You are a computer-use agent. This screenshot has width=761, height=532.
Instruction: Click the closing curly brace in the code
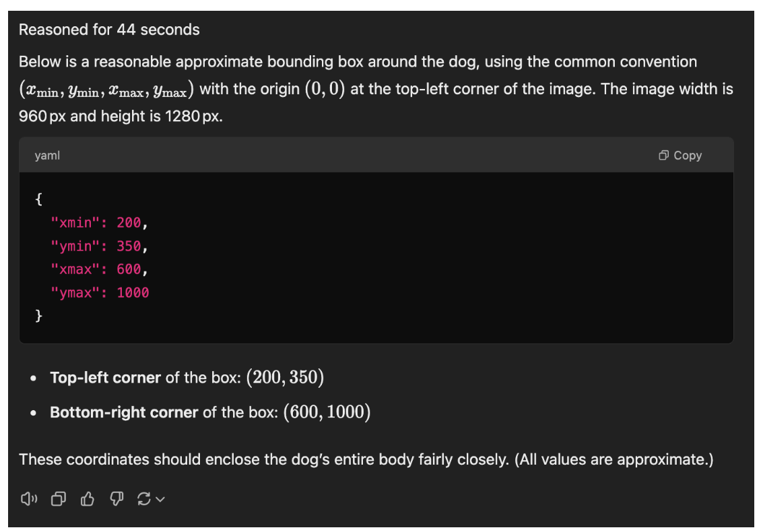[38, 316]
